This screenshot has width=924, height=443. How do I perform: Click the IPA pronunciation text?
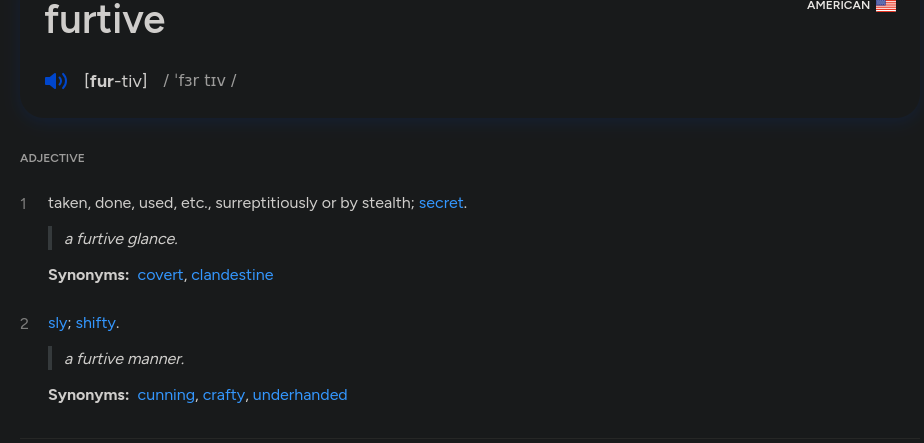click(x=200, y=81)
